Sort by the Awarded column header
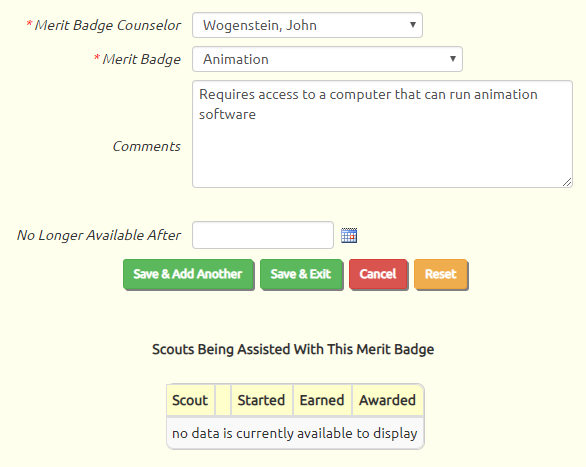 388,400
